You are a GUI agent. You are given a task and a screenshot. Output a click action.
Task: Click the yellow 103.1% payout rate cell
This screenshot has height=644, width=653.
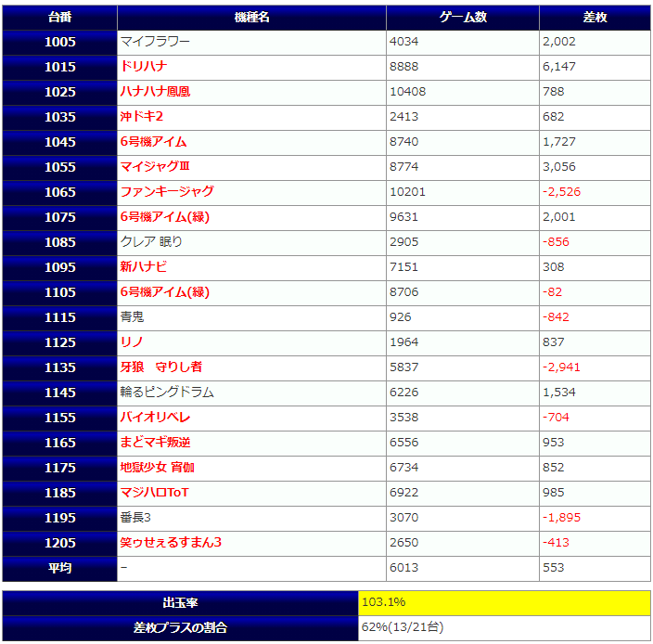pos(505,603)
